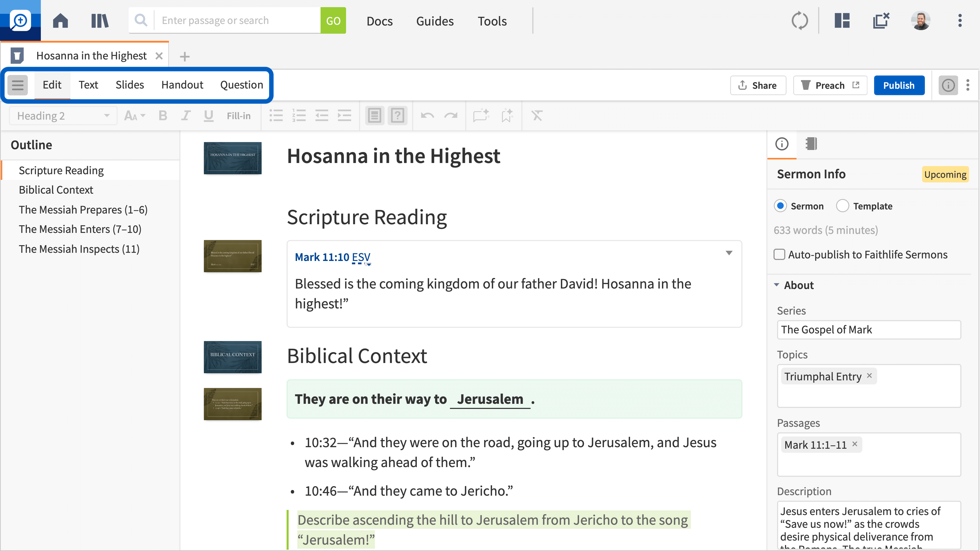Click the Home icon
The image size is (980, 551).
point(60,20)
